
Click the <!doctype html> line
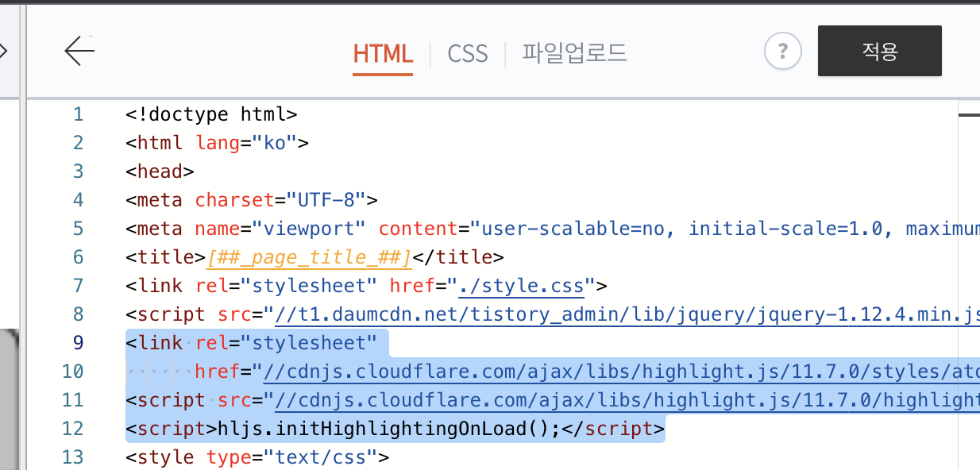tap(211, 114)
